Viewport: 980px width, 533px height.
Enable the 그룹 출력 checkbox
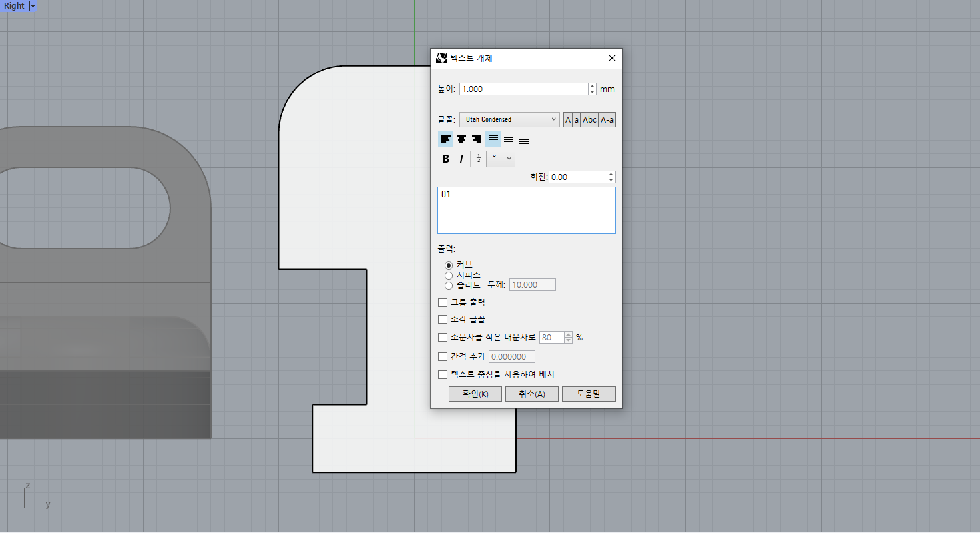(443, 302)
